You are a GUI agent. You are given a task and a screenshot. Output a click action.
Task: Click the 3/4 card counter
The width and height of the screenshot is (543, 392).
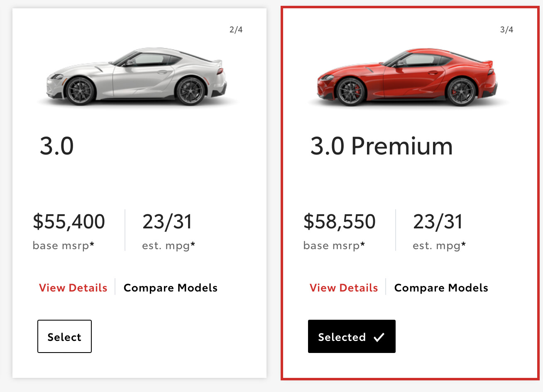[507, 29]
